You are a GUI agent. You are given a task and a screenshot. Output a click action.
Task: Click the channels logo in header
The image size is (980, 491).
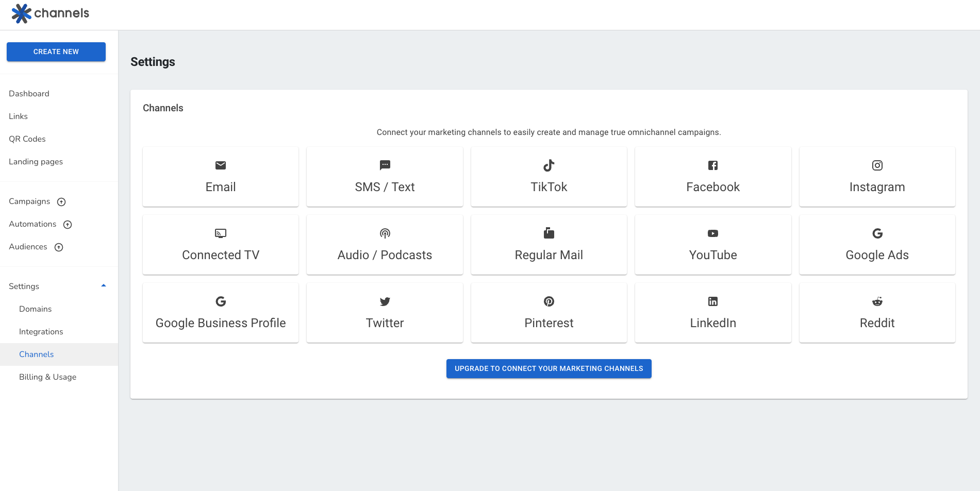click(50, 13)
